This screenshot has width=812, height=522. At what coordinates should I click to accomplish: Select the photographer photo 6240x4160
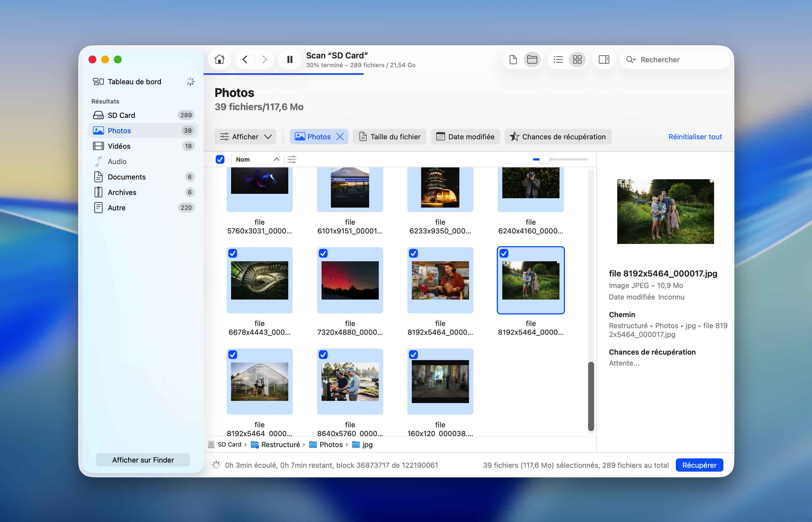pyautogui.click(x=531, y=183)
